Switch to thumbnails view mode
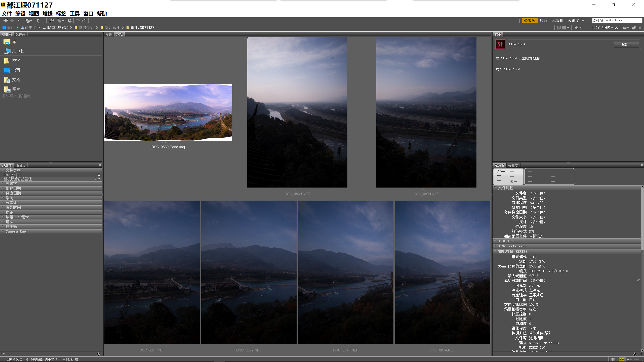This screenshot has width=644, height=362. (x=622, y=359)
